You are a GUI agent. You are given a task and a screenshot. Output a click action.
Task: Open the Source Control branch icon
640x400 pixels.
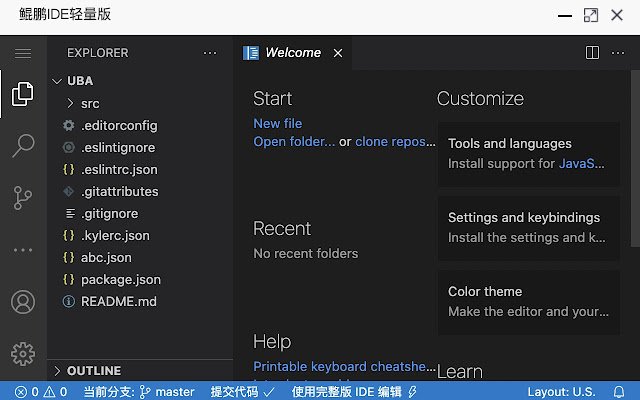(x=23, y=198)
